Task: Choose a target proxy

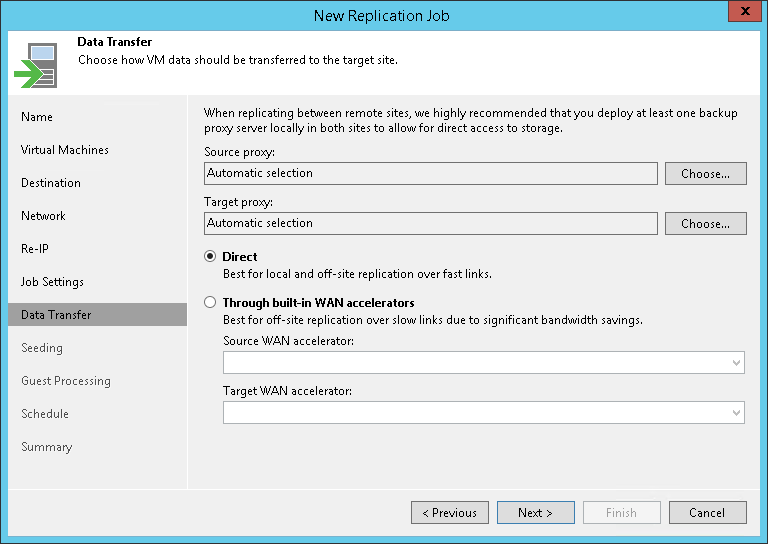Action: (x=705, y=223)
